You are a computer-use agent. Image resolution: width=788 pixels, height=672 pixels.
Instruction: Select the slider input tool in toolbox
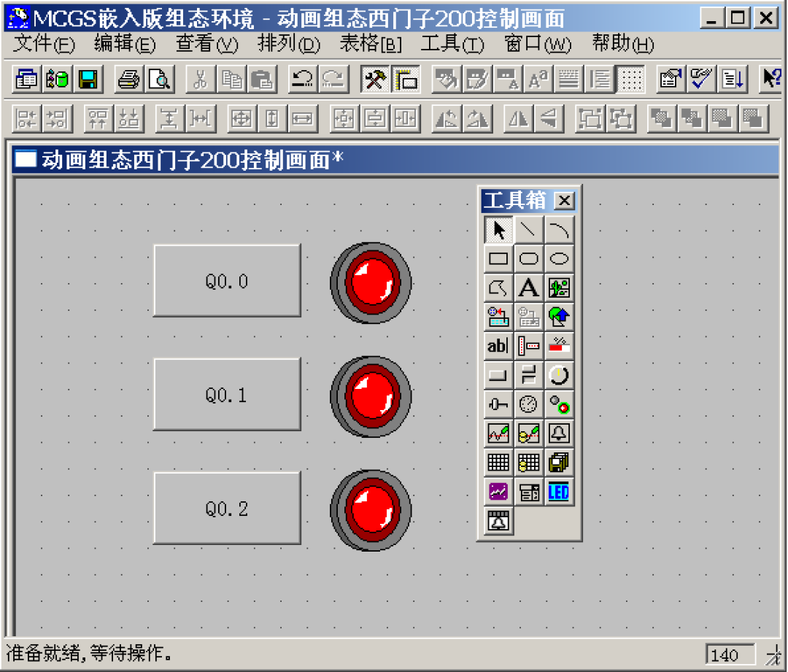click(x=498, y=404)
